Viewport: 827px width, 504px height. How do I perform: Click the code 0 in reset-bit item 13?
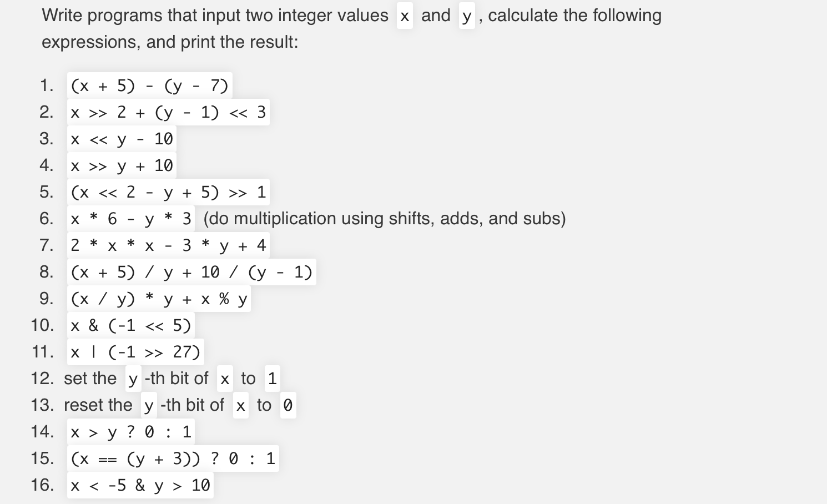(288, 405)
